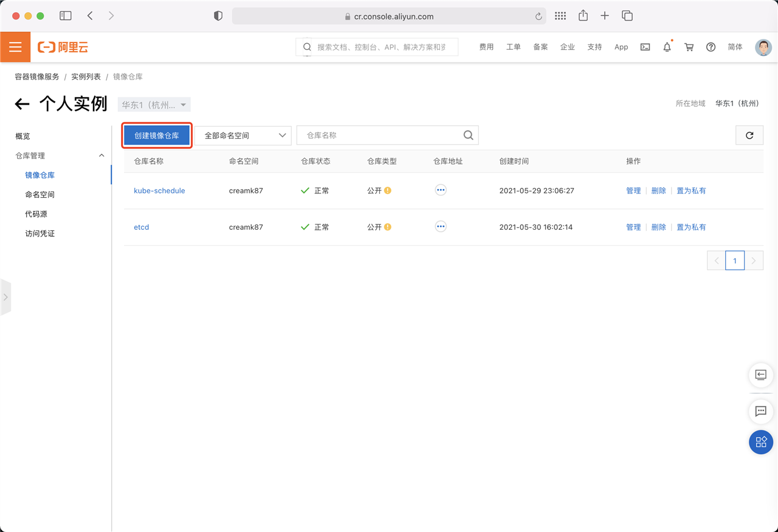Expand the left edge drawer arrow
Screen dimensions: 778x532
tap(5, 297)
